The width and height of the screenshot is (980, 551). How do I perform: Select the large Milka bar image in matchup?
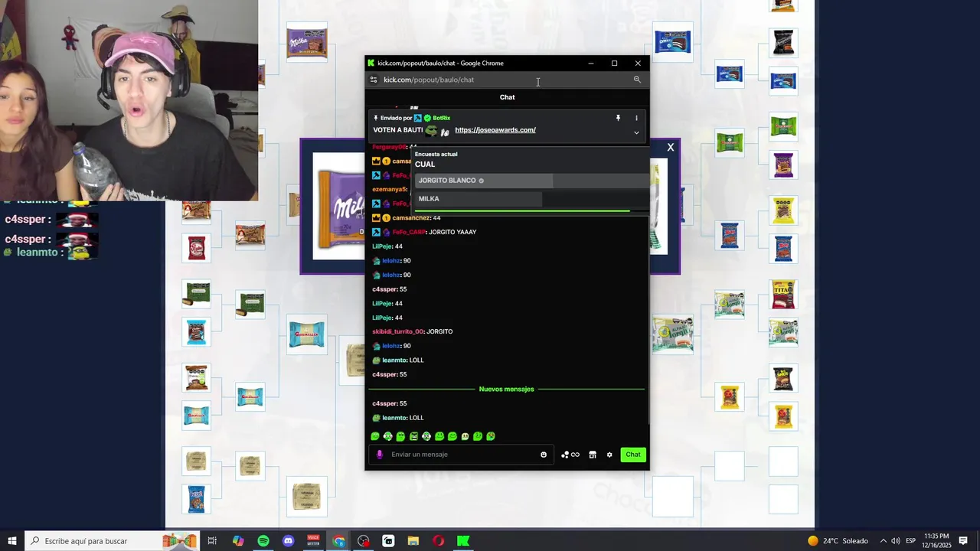339,206
